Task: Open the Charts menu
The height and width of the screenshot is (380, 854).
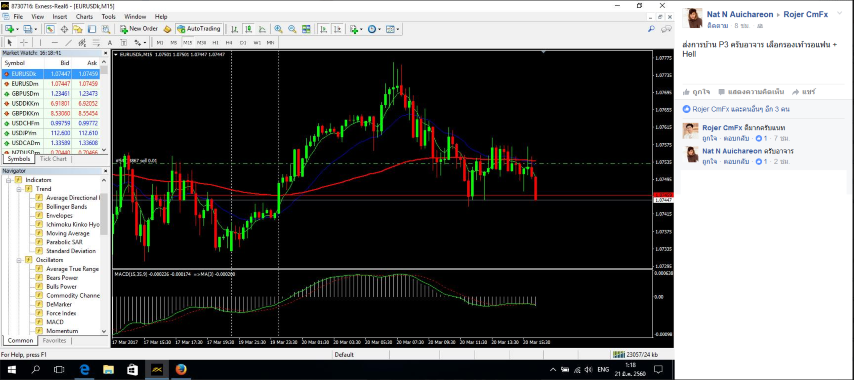Action: point(84,17)
